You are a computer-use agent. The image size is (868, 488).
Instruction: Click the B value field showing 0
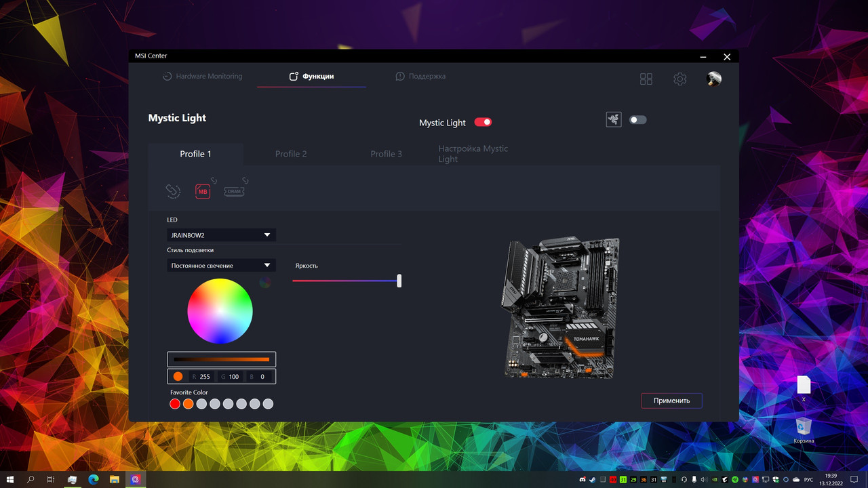pyautogui.click(x=260, y=376)
